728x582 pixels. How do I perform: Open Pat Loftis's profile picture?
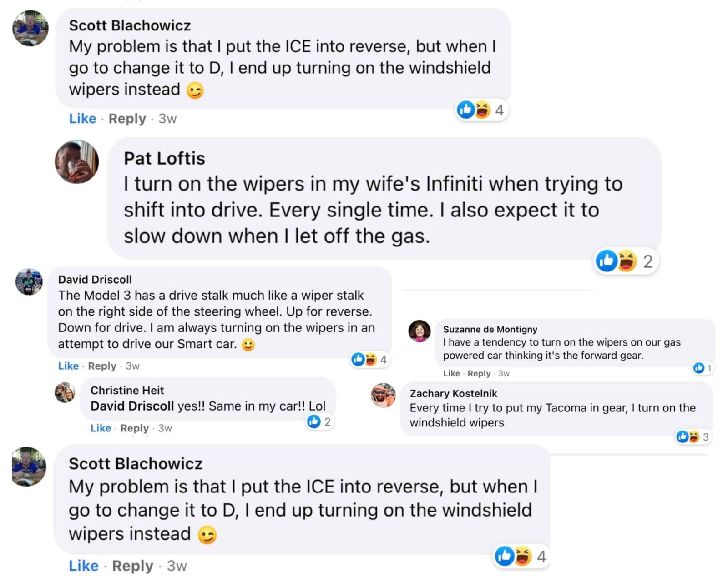[76, 161]
